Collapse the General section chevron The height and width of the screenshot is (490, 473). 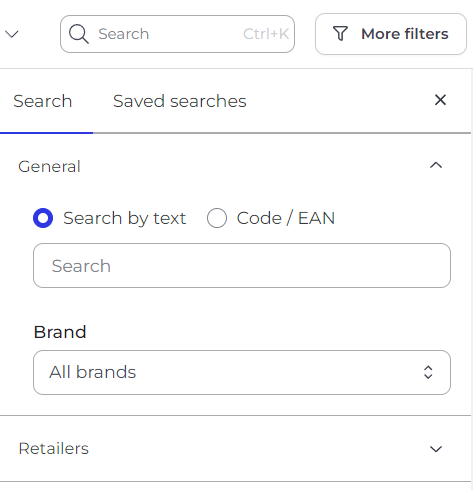pyautogui.click(x=436, y=165)
